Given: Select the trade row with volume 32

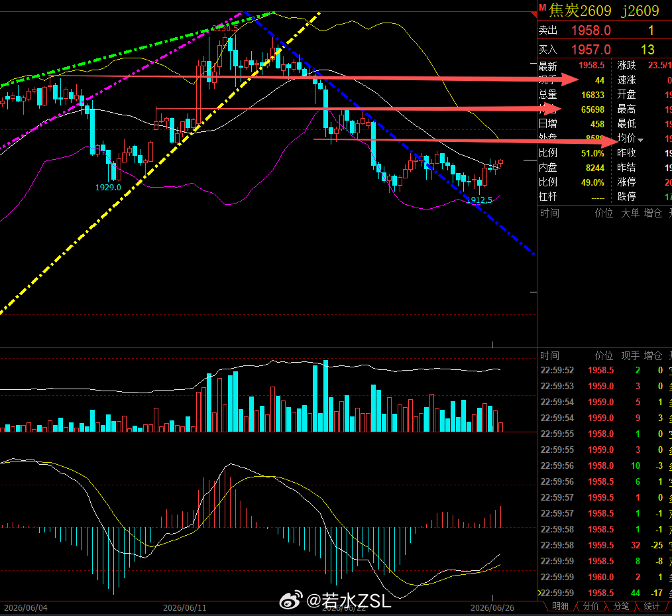Looking at the screenshot, I should [604, 545].
